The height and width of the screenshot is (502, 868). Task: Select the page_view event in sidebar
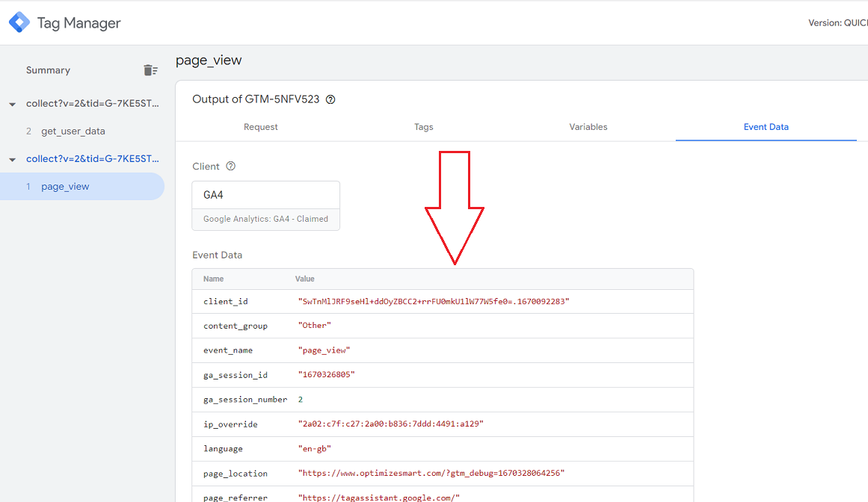tap(65, 187)
